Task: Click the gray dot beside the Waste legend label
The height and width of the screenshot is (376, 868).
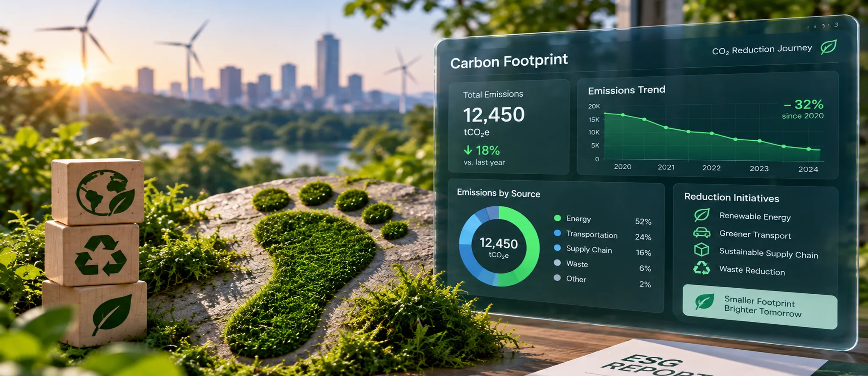Action: (x=557, y=263)
